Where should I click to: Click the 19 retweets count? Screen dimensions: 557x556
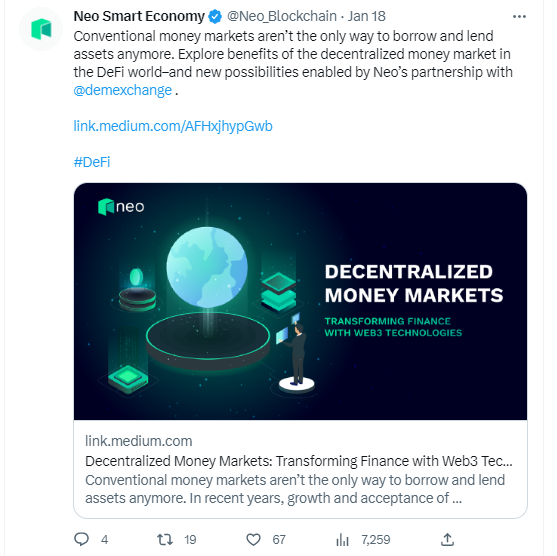[x=190, y=540]
